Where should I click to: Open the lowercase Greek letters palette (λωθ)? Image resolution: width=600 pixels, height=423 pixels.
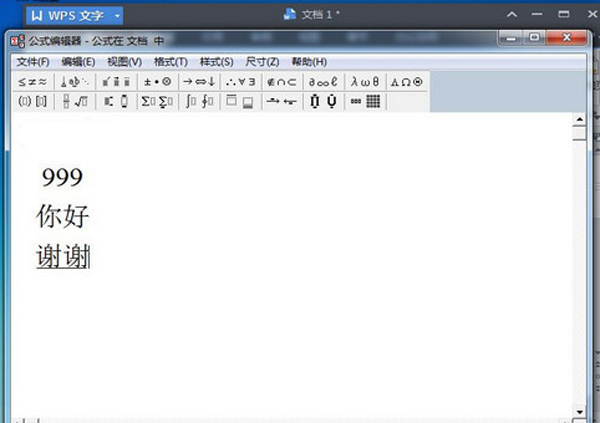(365, 82)
